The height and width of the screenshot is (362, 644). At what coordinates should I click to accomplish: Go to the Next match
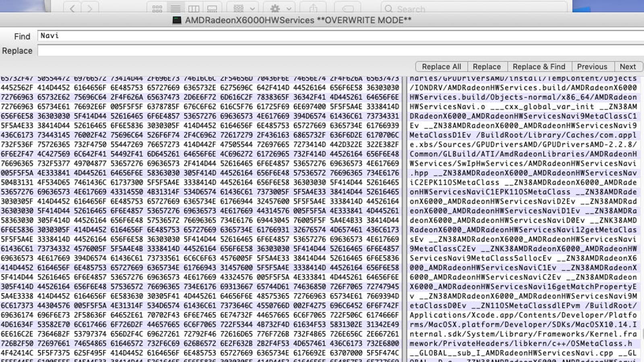627,67
